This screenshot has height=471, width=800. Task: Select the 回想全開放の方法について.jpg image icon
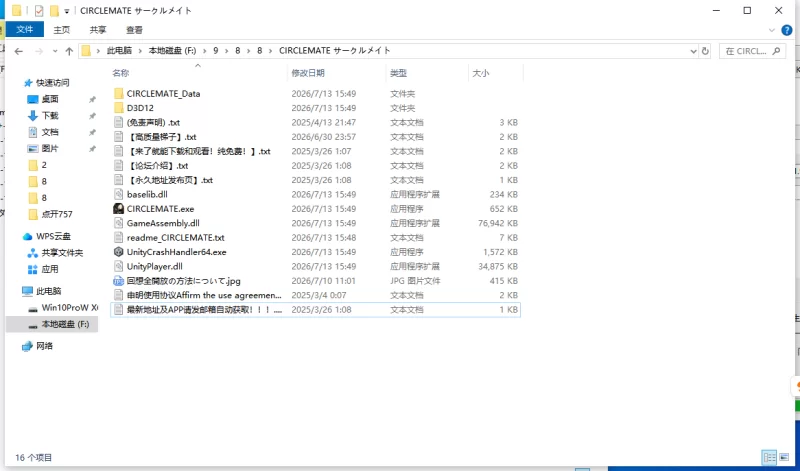(118, 281)
